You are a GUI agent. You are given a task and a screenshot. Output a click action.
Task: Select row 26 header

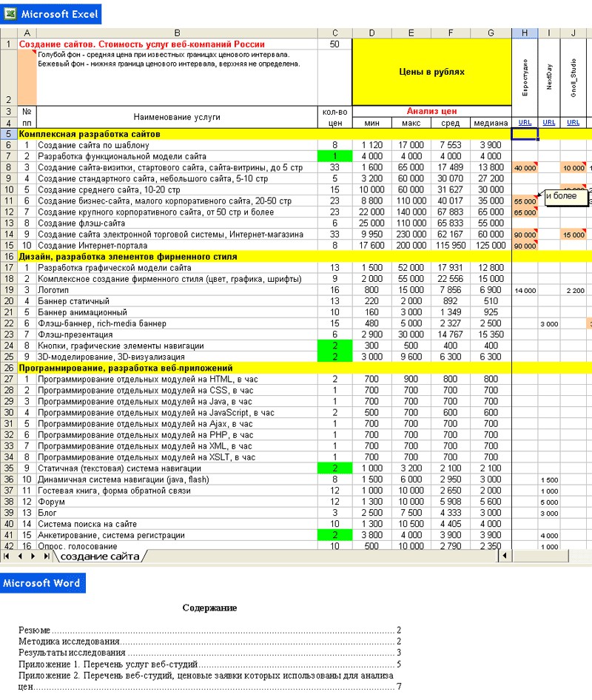(8, 368)
